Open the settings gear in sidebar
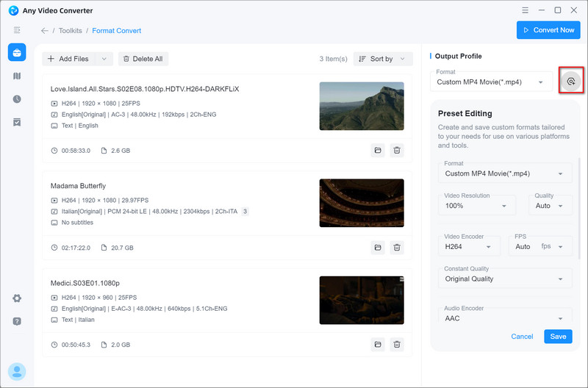Screen dimensions: 588x388 pos(16,298)
